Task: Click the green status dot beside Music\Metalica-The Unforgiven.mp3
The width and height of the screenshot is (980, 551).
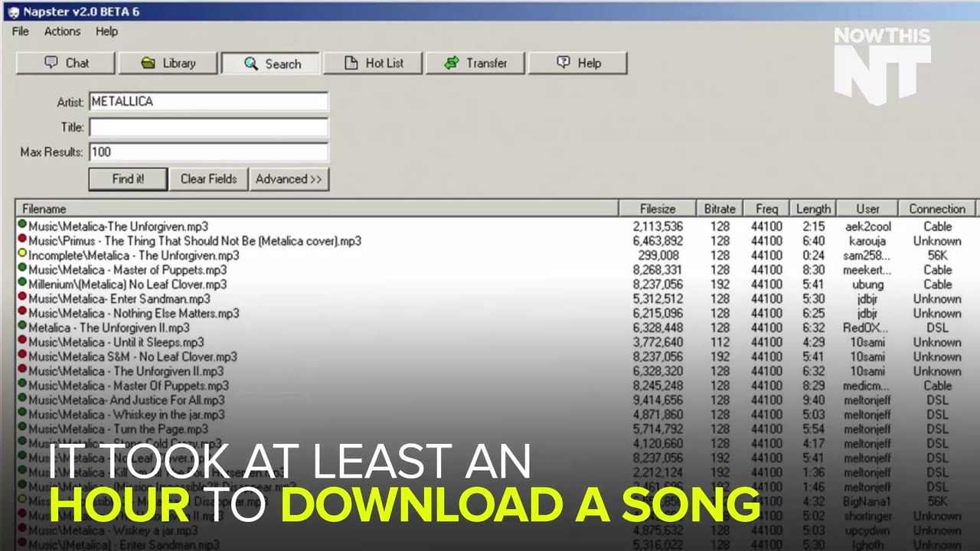Action: (22, 225)
